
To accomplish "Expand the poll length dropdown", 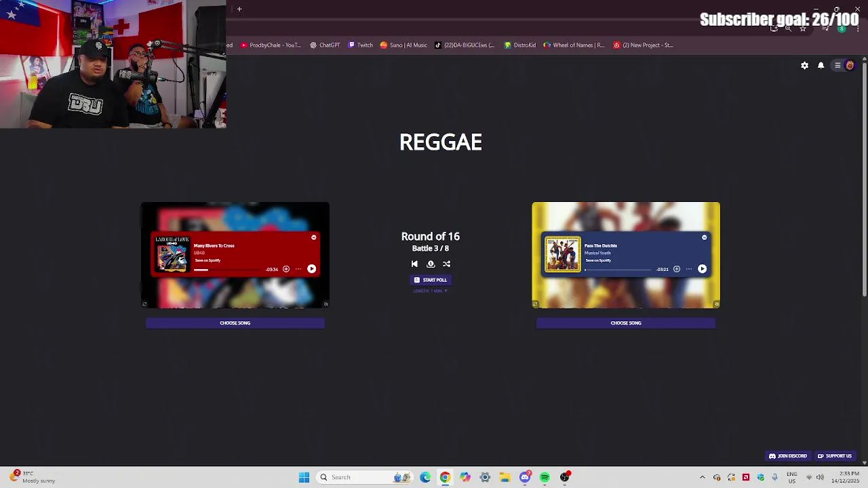I will [431, 291].
